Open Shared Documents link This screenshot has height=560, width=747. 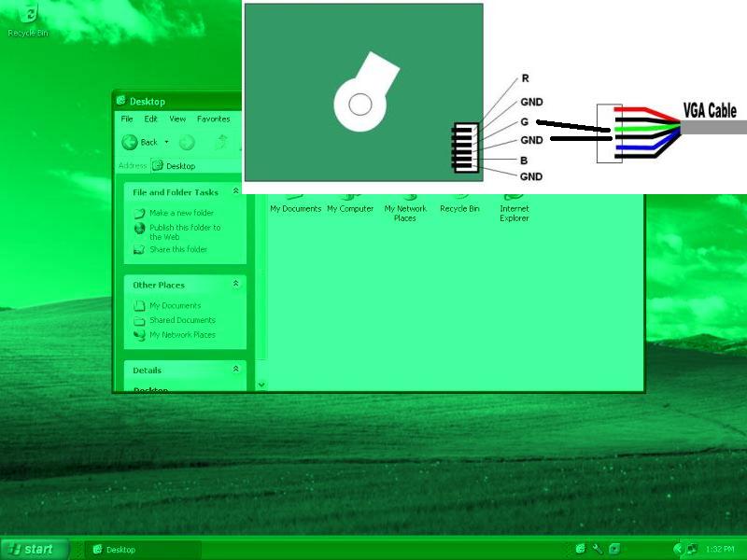[x=182, y=320]
